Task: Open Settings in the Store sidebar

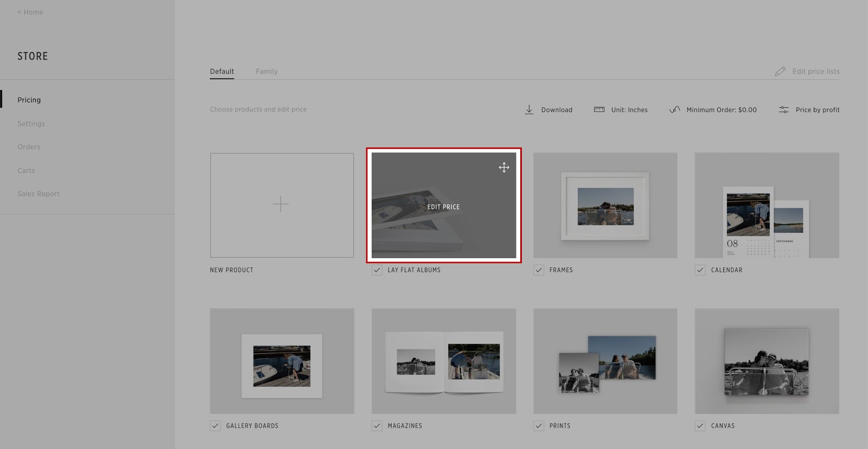Action: point(31,124)
